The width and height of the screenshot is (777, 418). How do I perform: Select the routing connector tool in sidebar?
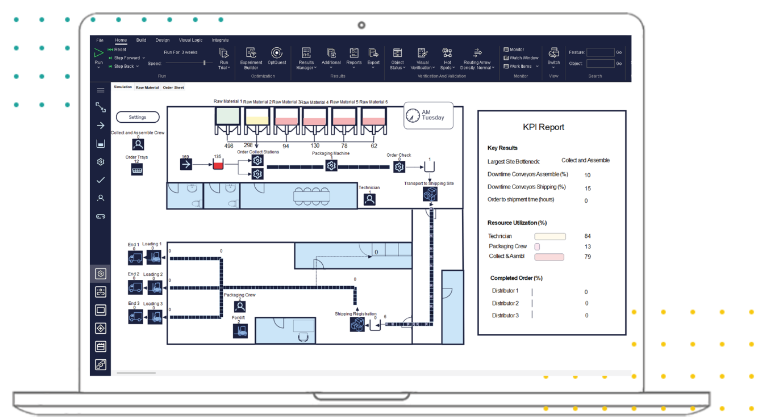[x=101, y=107]
